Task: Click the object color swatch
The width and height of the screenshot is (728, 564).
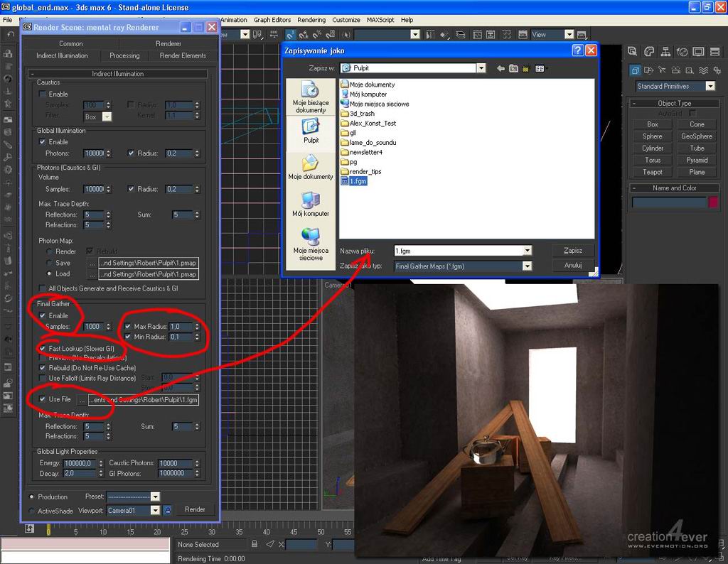Action: 713,202
